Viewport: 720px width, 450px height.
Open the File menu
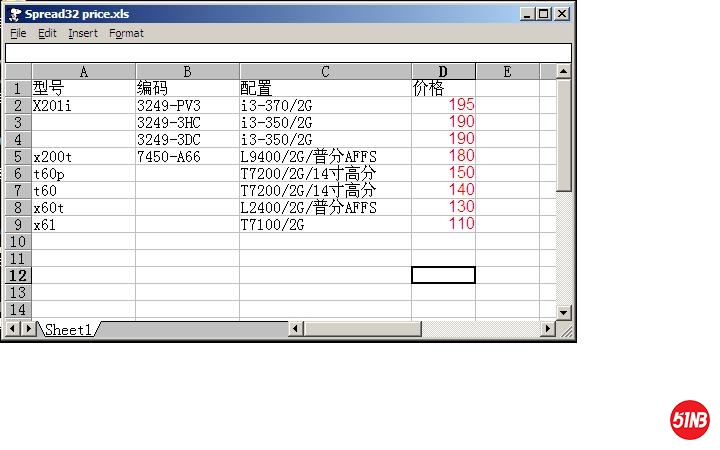pyautogui.click(x=18, y=33)
